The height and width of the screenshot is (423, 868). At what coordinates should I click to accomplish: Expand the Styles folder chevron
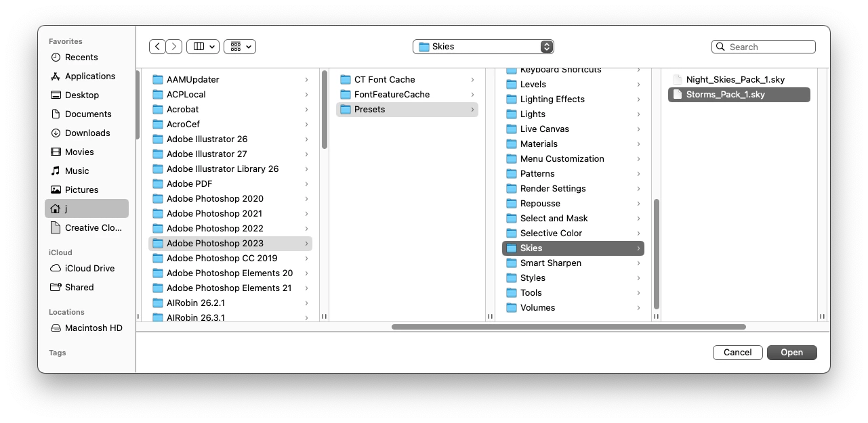coord(638,278)
